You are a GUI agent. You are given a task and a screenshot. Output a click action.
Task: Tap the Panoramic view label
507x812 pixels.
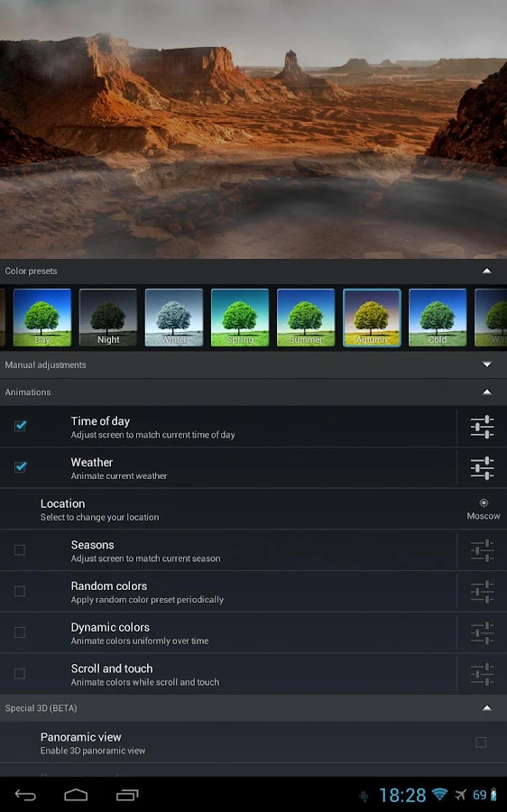(x=81, y=737)
